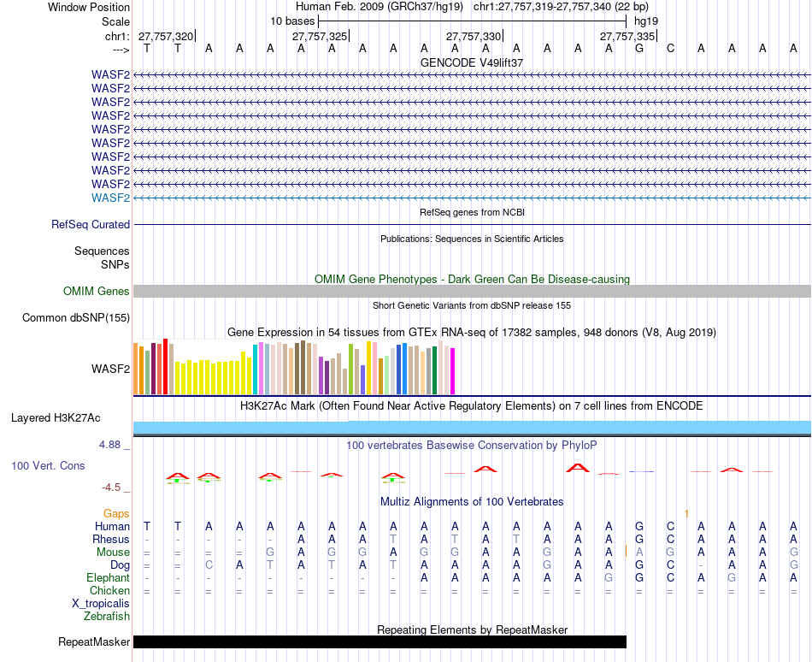Click the WASF2 label beside GTEx bars
This screenshot has width=812, height=662.
110,369
